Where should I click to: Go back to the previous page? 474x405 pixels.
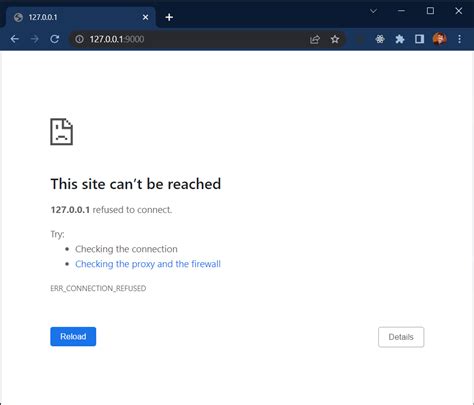[15, 39]
